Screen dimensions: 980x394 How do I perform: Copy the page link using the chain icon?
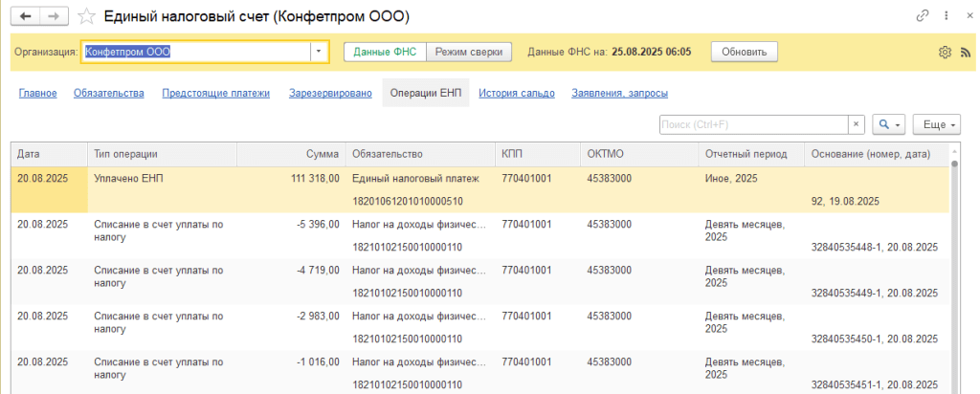tap(924, 16)
